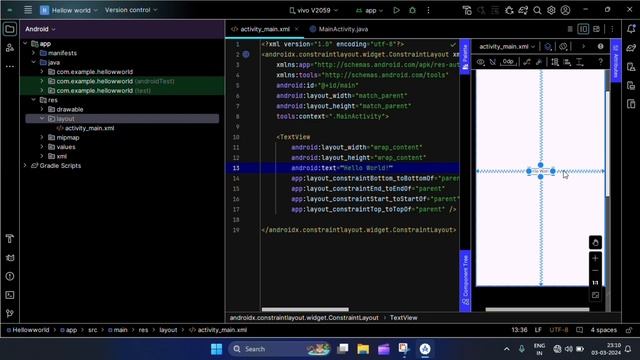Open Search Everywhere magnifier icon
This screenshot has width=640, height=360.
tap(537, 11)
